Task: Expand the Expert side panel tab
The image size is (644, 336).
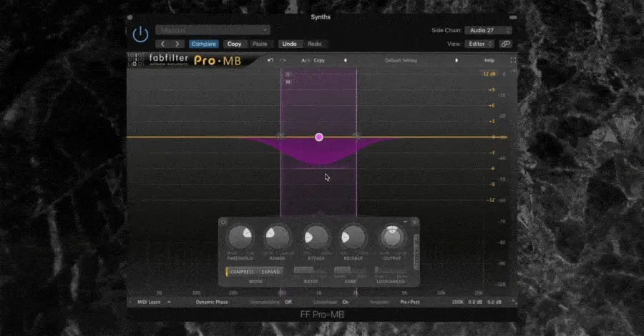Action: point(416,252)
